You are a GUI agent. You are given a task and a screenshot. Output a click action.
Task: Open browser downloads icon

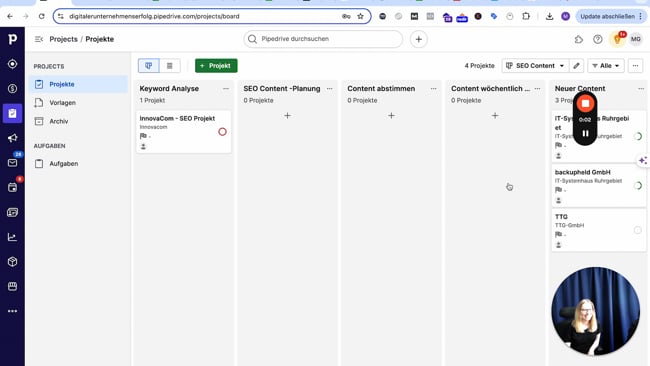(x=549, y=16)
